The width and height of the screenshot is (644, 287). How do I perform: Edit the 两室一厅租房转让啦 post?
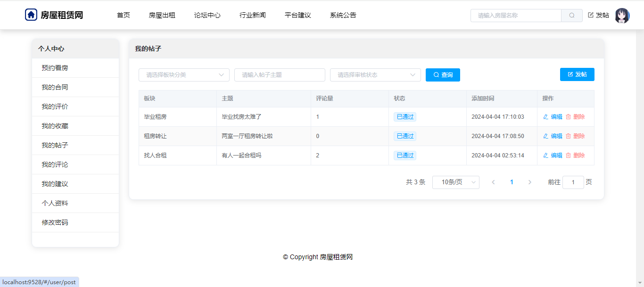[553, 136]
